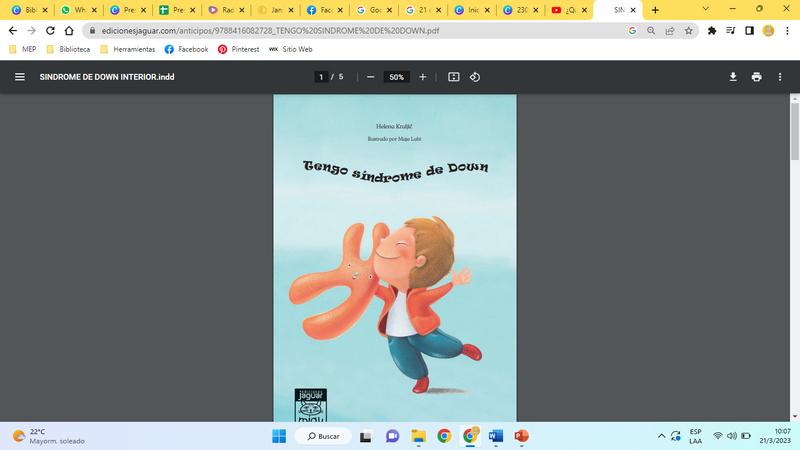This screenshot has width=800, height=450.
Task: Open the PDF sidebar menu (hamburger icon)
Action: (x=19, y=77)
